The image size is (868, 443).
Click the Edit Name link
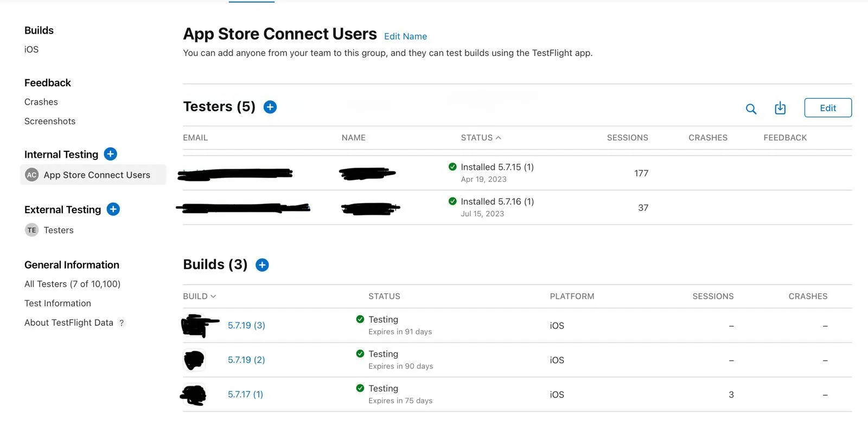coord(405,36)
